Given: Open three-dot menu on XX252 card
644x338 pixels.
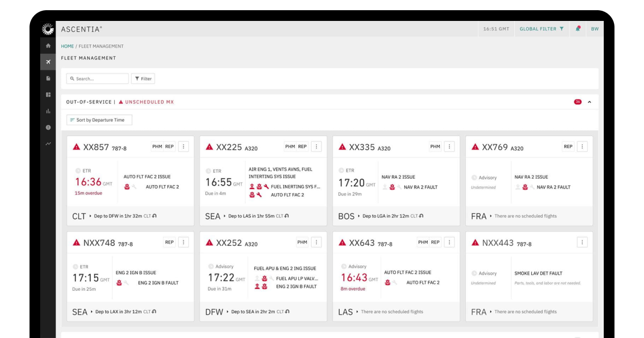Looking at the screenshot, I should point(317,243).
